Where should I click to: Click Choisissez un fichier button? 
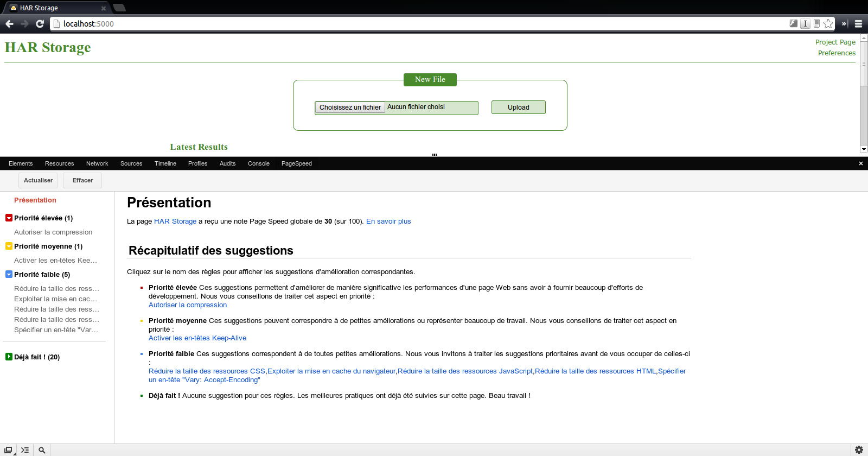350,107
